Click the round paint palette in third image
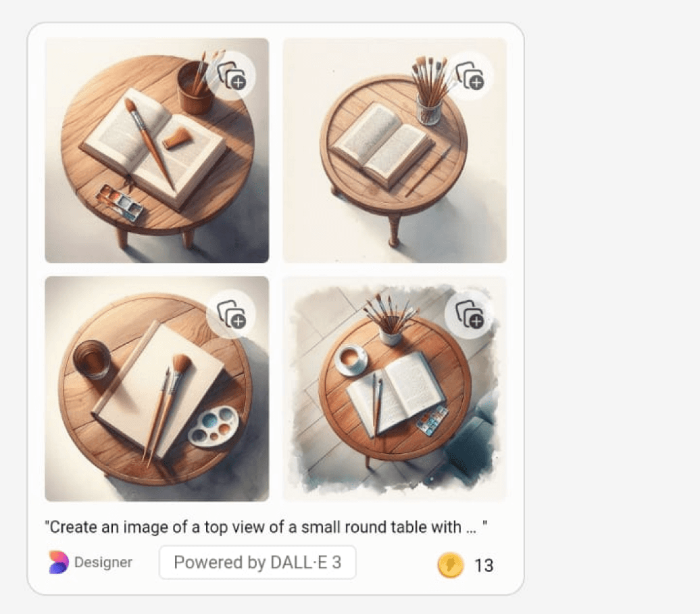 (214, 426)
